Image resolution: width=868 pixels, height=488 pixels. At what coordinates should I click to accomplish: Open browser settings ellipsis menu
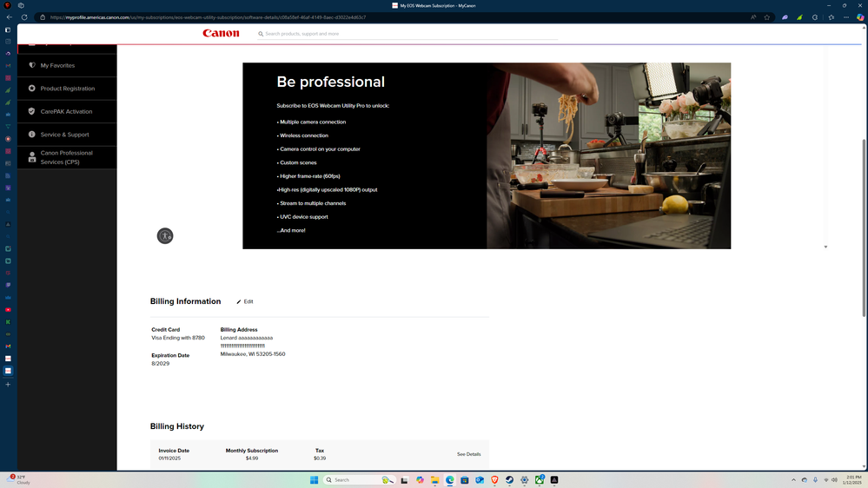846,17
